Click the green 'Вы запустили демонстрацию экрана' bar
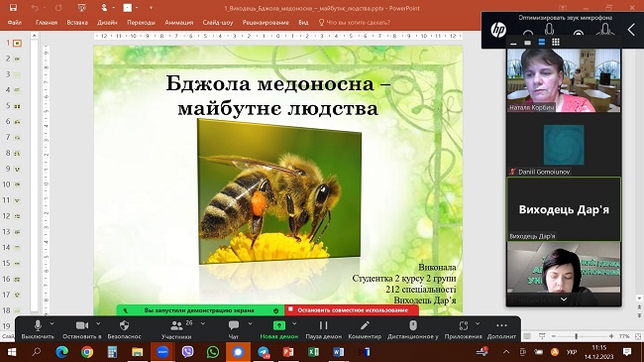This screenshot has height=362, width=644. (x=199, y=310)
